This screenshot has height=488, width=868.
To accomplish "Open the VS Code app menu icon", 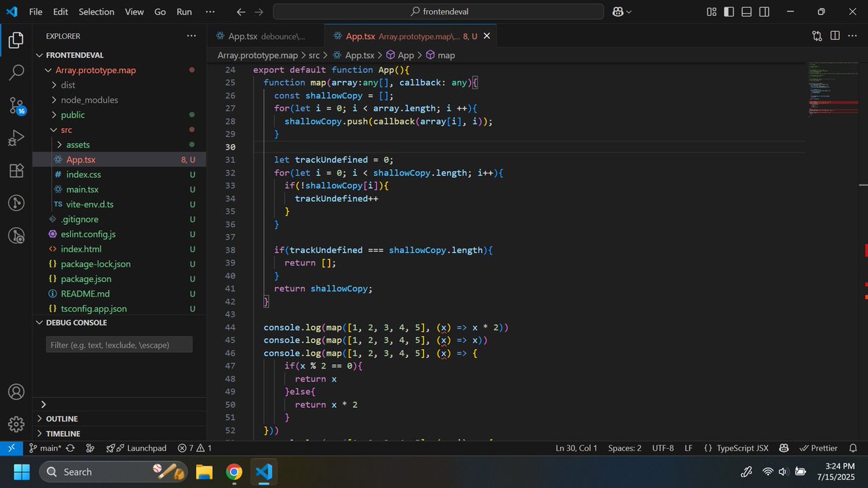I will tap(11, 12).
